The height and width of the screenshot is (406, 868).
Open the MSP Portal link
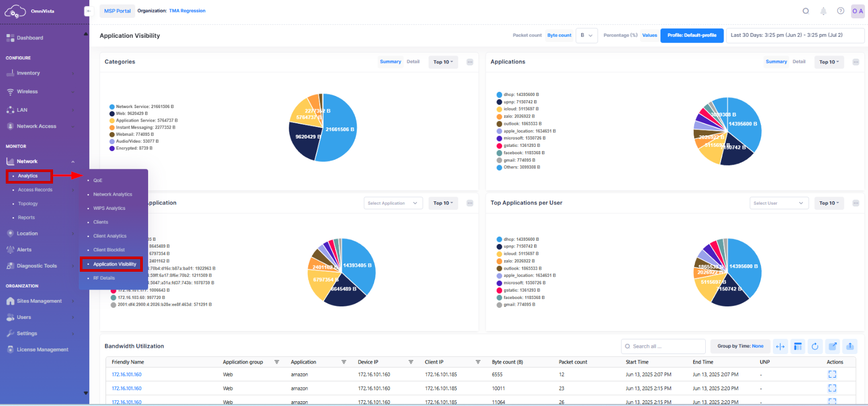click(117, 11)
